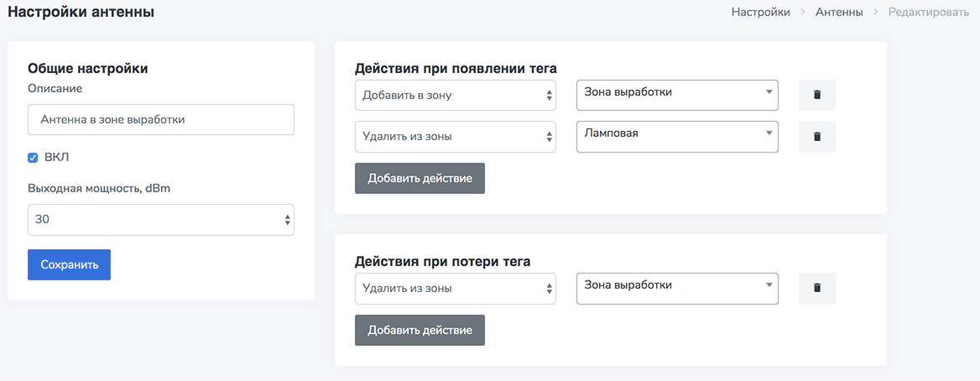Open the output power dropdown showing 30
This screenshot has height=381, width=980.
click(161, 220)
